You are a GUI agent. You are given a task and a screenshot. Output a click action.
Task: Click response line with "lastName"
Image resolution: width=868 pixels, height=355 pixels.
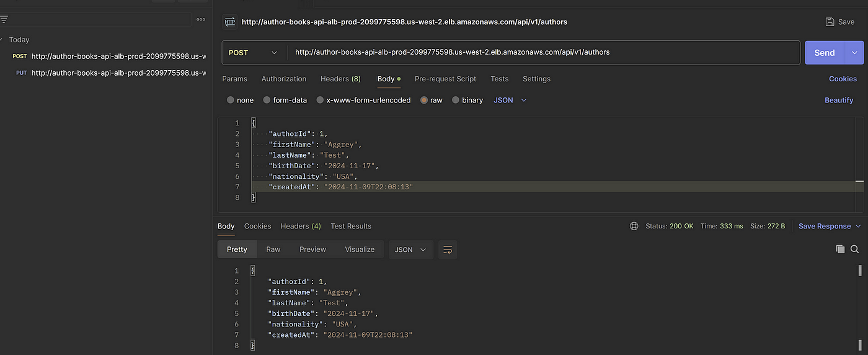[x=309, y=303]
